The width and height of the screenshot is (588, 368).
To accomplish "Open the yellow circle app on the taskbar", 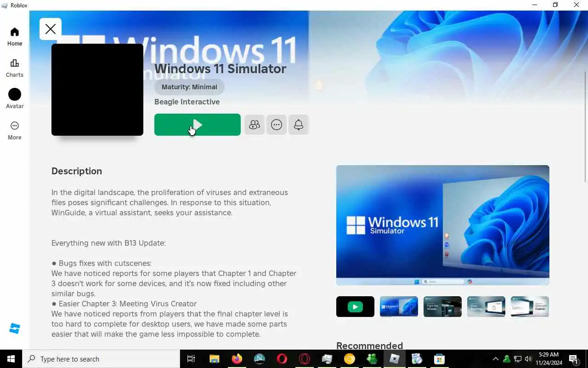I will click(350, 359).
